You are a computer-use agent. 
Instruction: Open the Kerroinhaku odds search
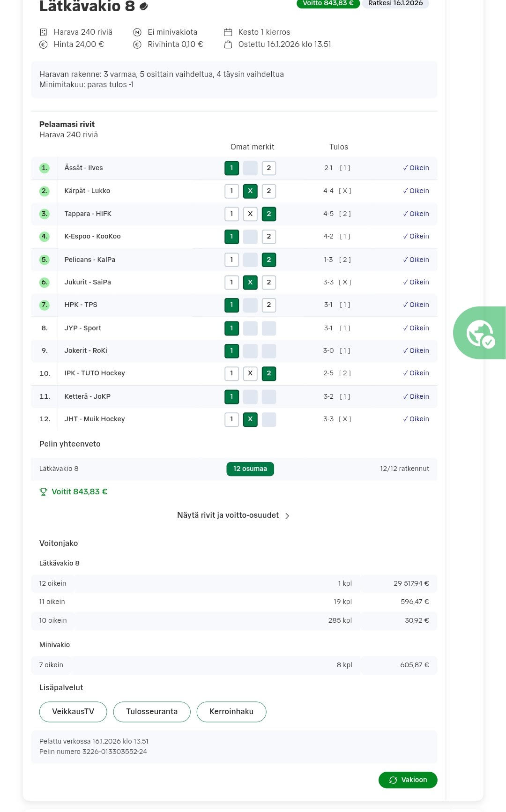231,712
